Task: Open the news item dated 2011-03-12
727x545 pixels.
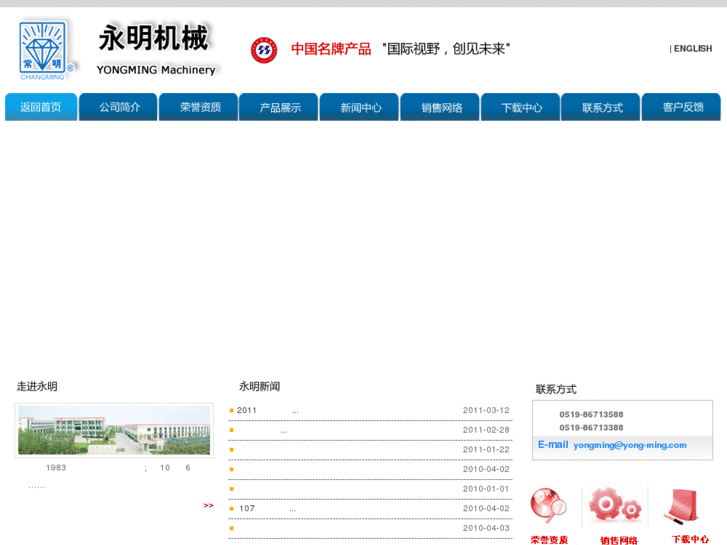Action: pos(370,410)
